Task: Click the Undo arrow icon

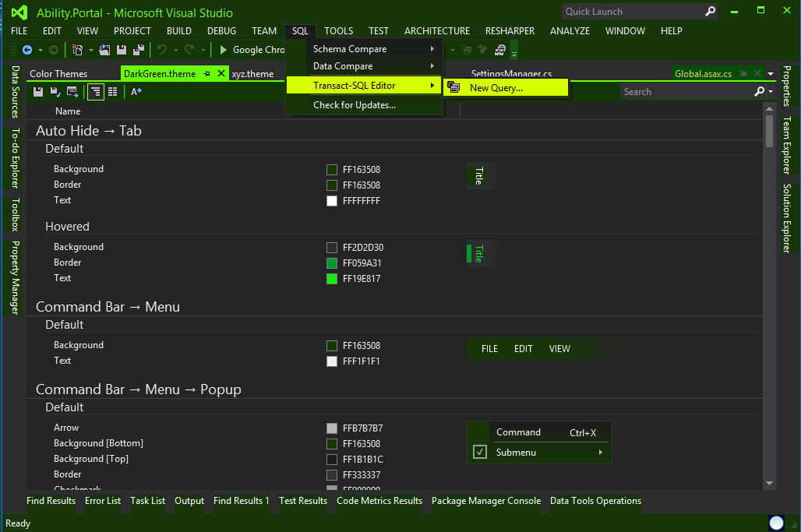Action: (162, 50)
